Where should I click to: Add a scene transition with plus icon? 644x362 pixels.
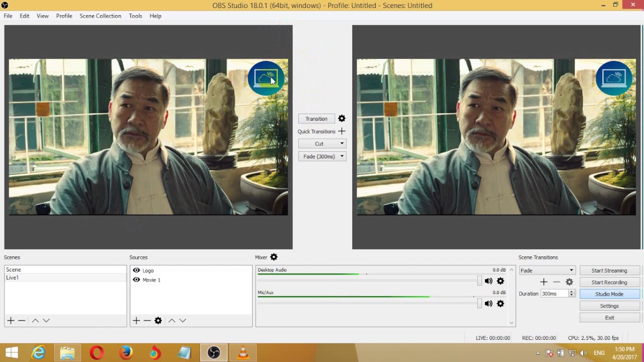tap(543, 282)
